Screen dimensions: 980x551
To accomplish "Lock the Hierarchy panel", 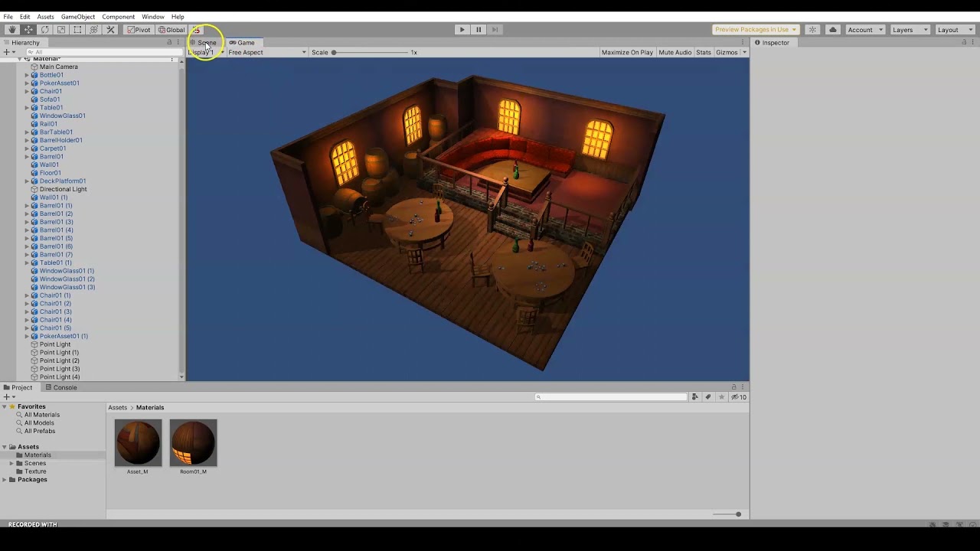I will (169, 43).
